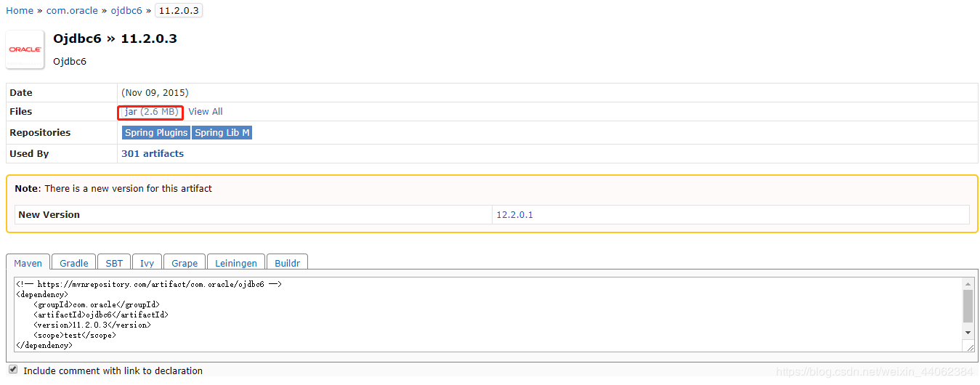Switch to the Grape tab
Screen dimensions: 980x385
185,263
